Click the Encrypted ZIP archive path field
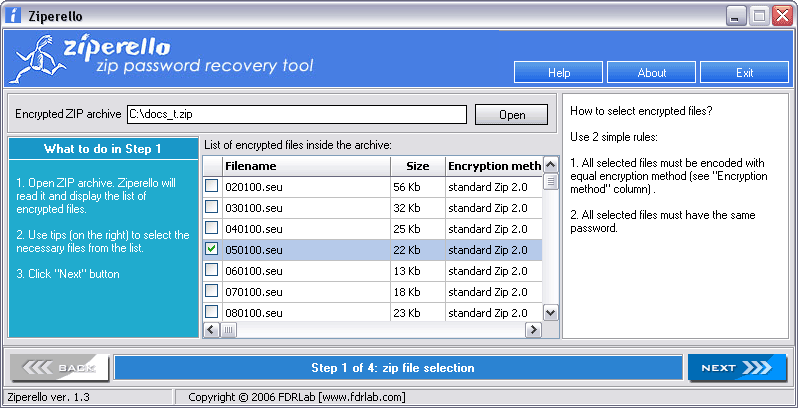Viewport: 798px width, 408px height. (x=297, y=114)
